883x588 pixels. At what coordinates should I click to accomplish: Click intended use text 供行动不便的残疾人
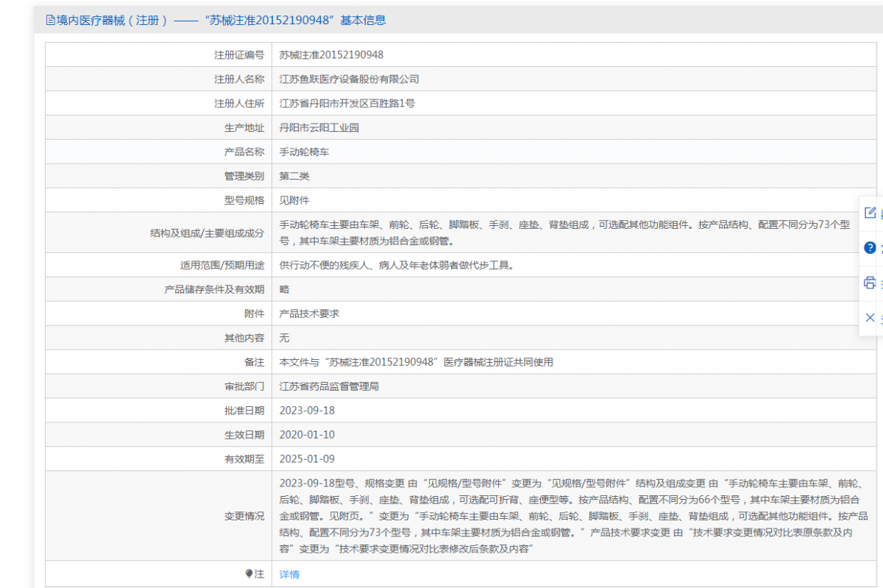pyautogui.click(x=397, y=265)
